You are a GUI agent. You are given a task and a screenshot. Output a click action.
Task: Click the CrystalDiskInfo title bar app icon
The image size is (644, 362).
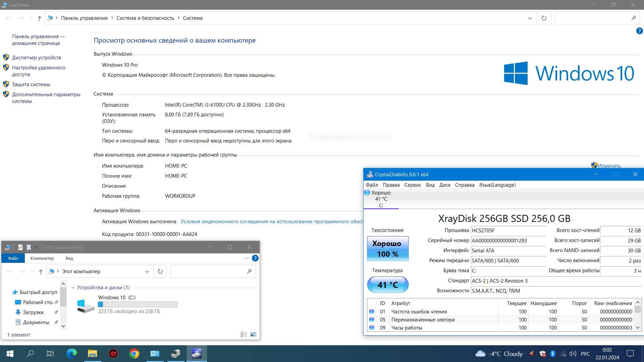[x=370, y=174]
